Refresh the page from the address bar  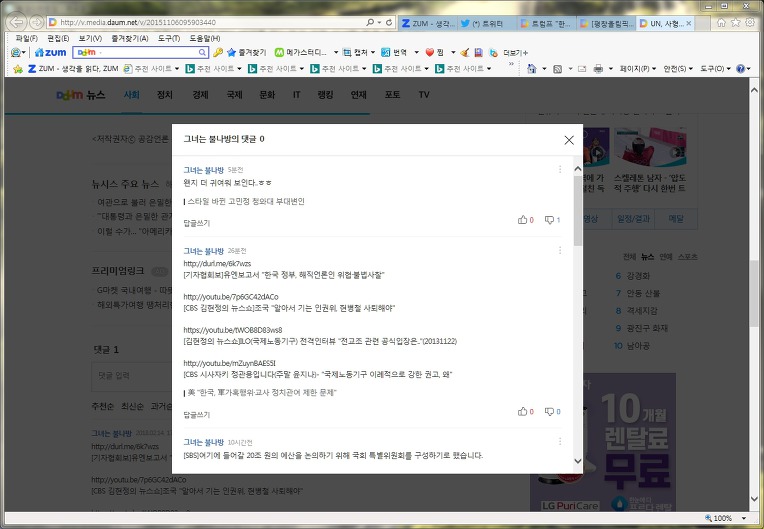(389, 22)
